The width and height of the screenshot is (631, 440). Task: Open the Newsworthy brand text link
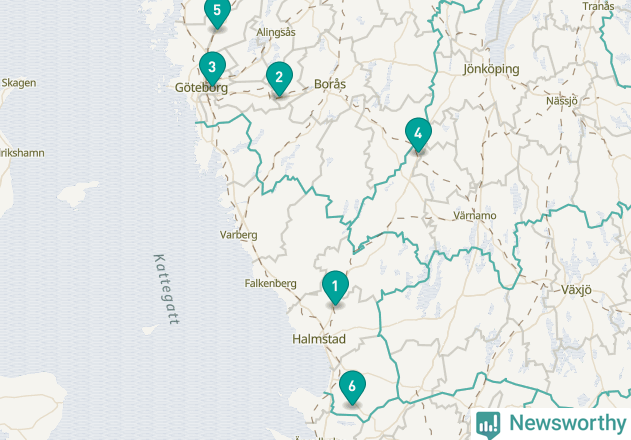568,423
